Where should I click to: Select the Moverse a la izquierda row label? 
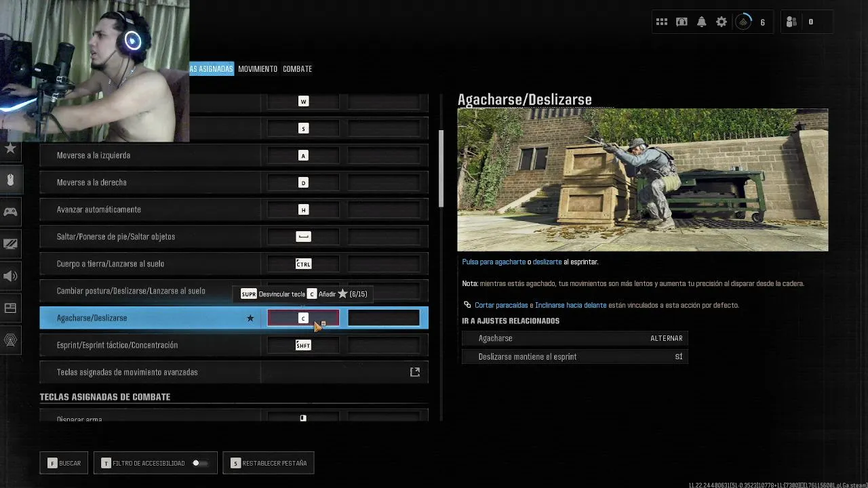pos(94,155)
